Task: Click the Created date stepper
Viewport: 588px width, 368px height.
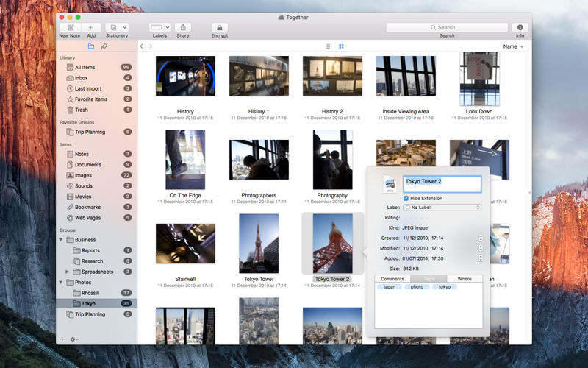Action: coord(481,238)
